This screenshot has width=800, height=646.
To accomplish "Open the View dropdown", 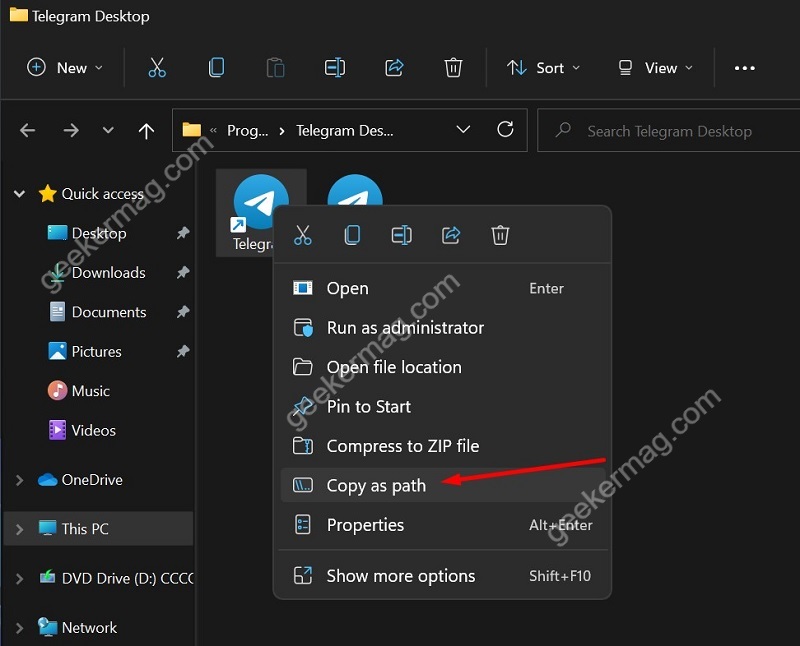I will click(x=655, y=67).
